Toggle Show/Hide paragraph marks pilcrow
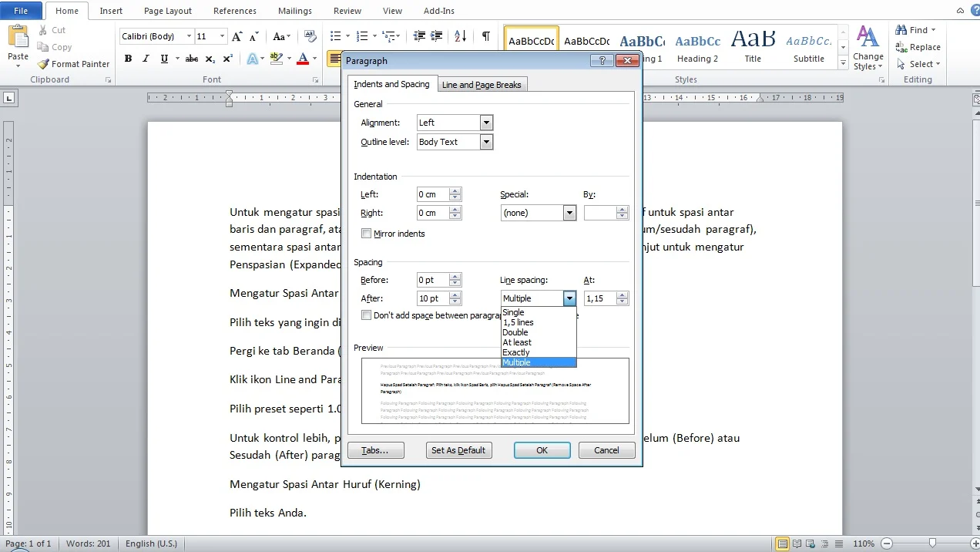Screen dimensions: 980x552 [486, 36]
